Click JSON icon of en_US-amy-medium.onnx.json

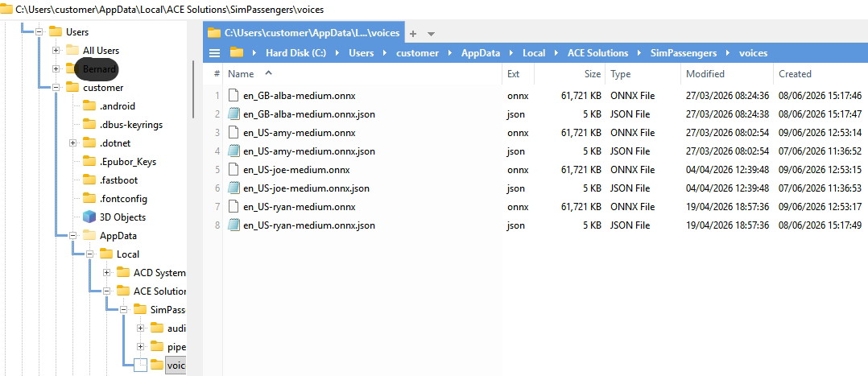coord(233,151)
